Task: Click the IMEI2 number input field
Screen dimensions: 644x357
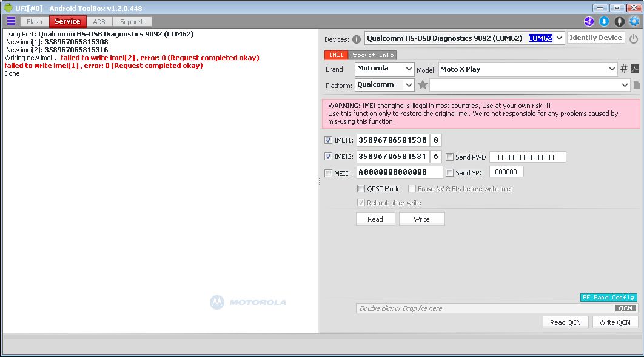Action: [x=393, y=156]
